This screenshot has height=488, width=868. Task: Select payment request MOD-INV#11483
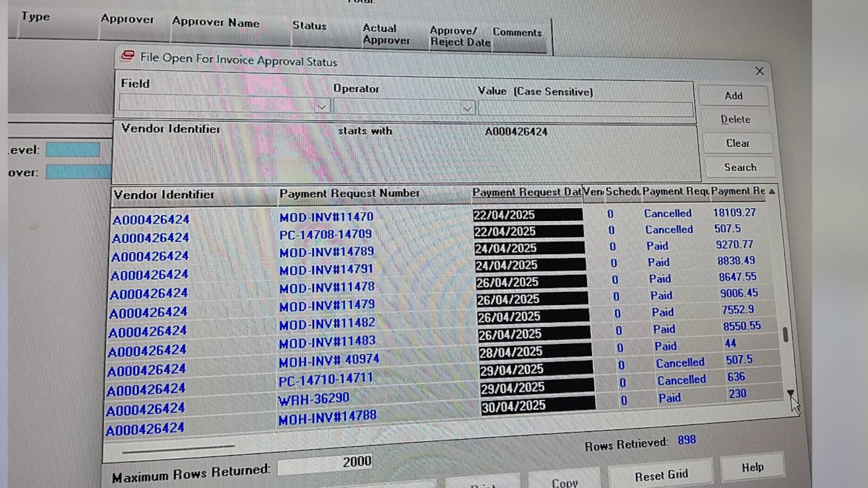(x=327, y=342)
